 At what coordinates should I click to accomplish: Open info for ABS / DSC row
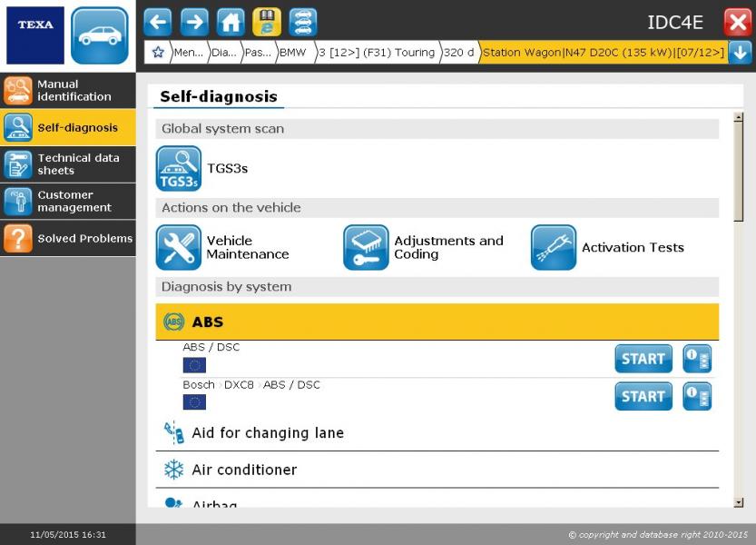click(x=697, y=359)
